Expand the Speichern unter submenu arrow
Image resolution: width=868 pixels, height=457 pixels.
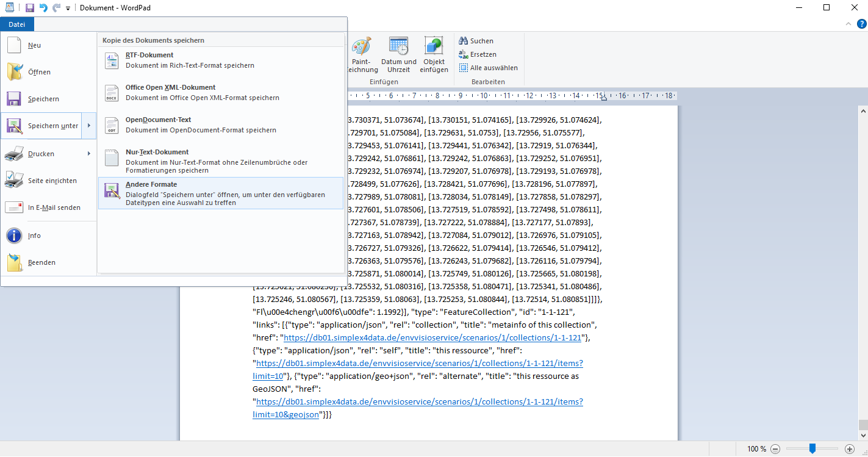(x=89, y=126)
